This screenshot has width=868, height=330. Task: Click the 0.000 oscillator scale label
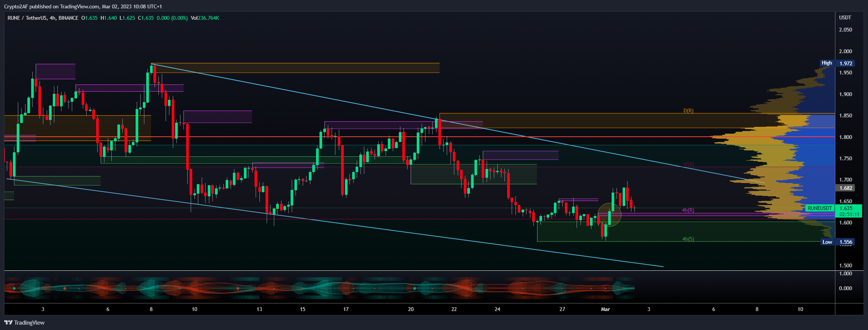(x=846, y=288)
